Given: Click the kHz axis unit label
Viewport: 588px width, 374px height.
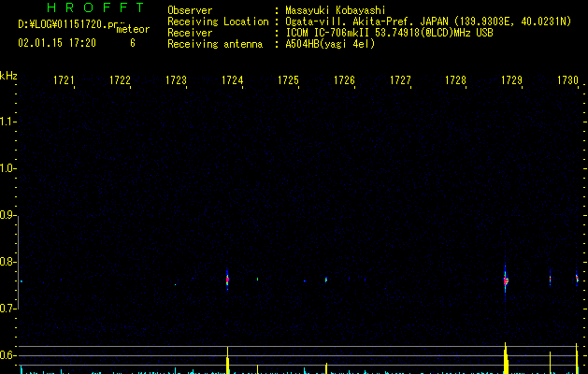Looking at the screenshot, I should 8,76.
